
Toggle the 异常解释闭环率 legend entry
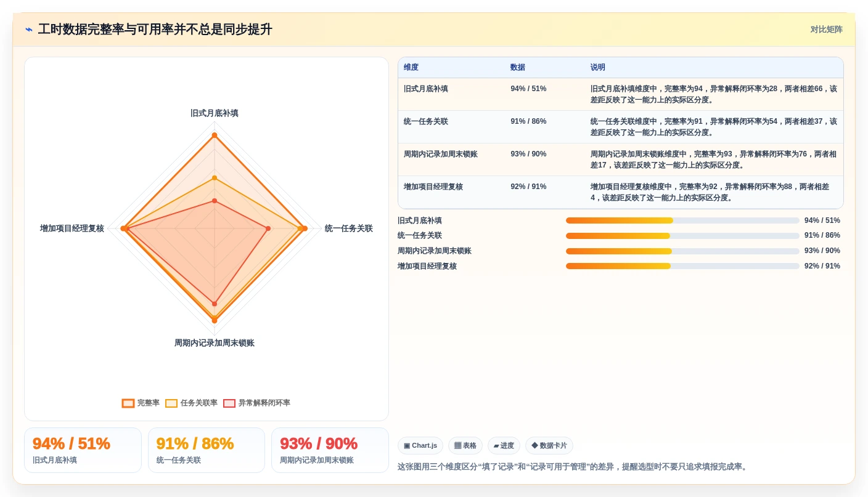point(256,403)
